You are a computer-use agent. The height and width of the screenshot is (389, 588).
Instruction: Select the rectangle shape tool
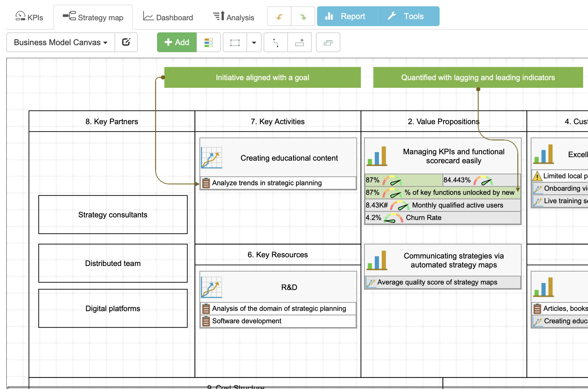[234, 43]
